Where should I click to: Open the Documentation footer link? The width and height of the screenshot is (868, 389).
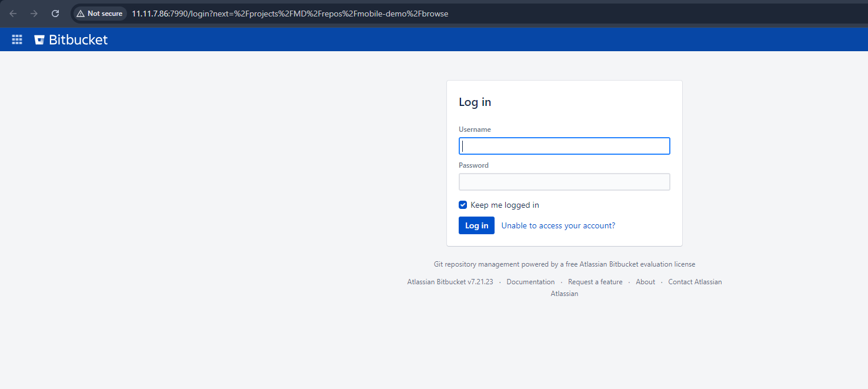click(530, 282)
